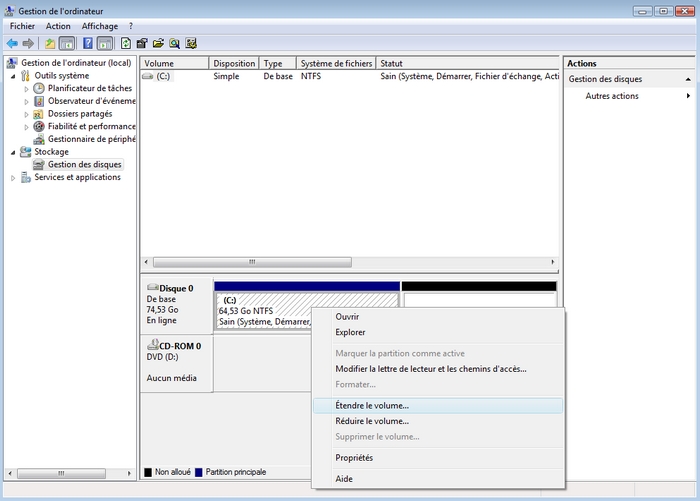Click the Refresh icon in the toolbar
The image size is (700, 501).
click(x=126, y=44)
